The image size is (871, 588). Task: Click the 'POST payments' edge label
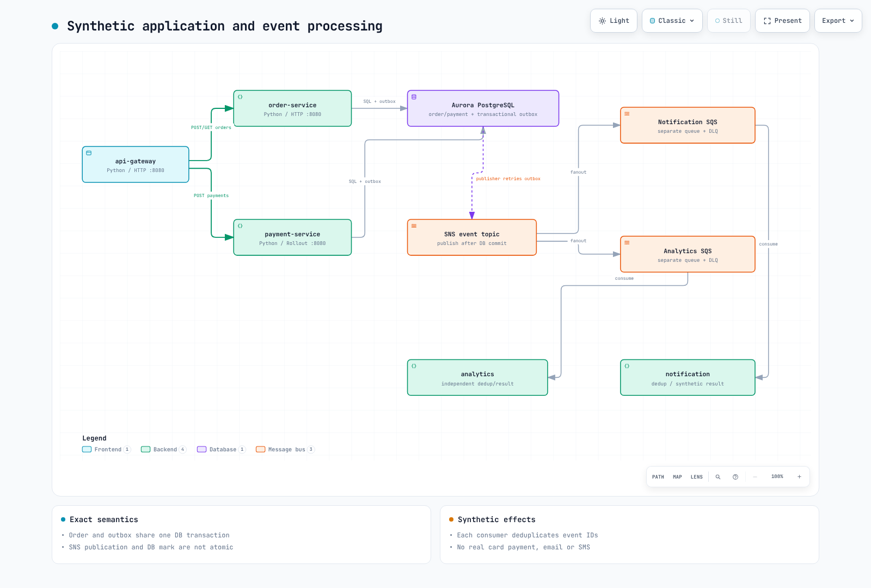pos(211,195)
